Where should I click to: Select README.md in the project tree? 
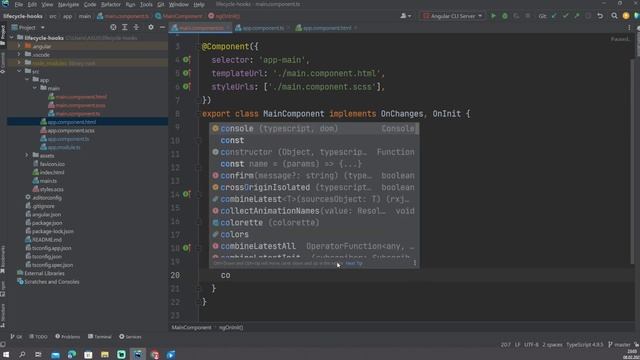(x=47, y=240)
